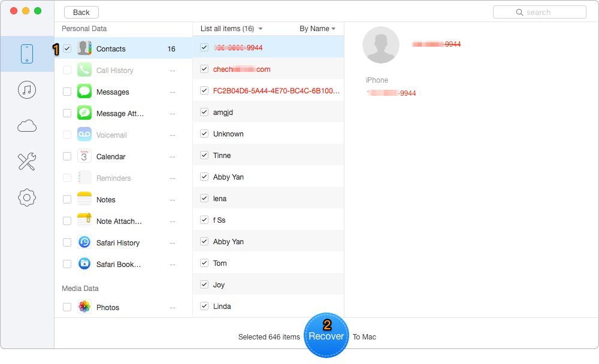Image resolution: width=599 pixels, height=364 pixels.
Task: Check the Safari Bookmarks checkbox
Action: click(x=67, y=264)
